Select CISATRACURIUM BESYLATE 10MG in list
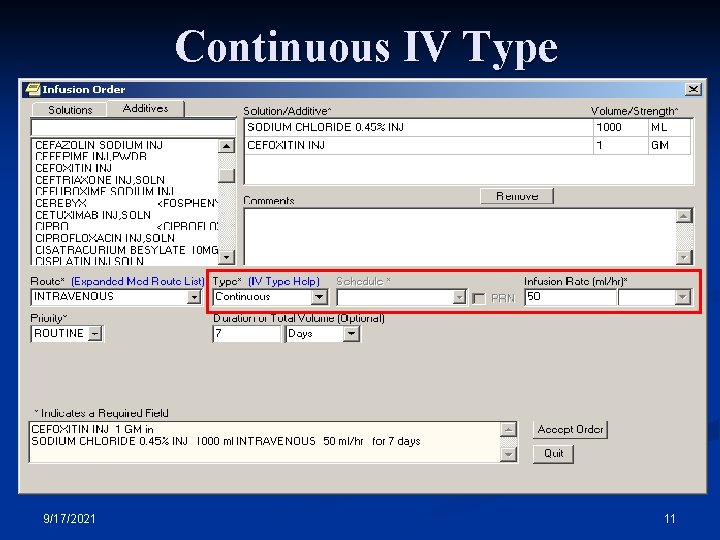720x540 pixels. (125, 250)
